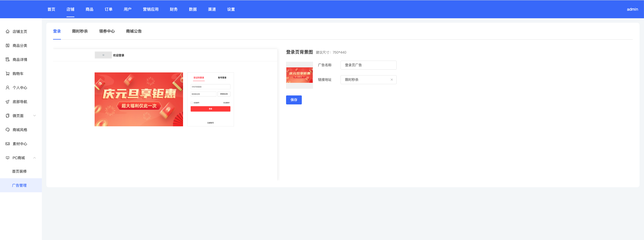Click the shopping cart icon for 购物车

click(8, 74)
